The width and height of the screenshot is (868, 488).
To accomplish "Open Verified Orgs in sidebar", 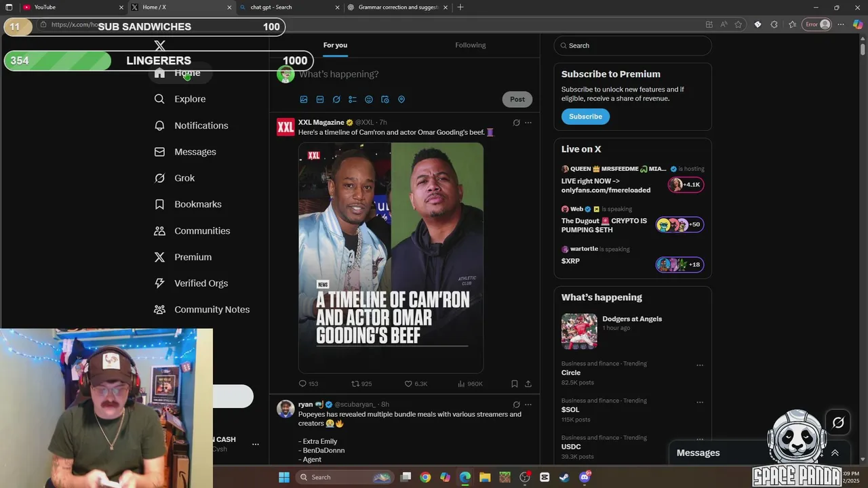I will [x=191, y=283].
